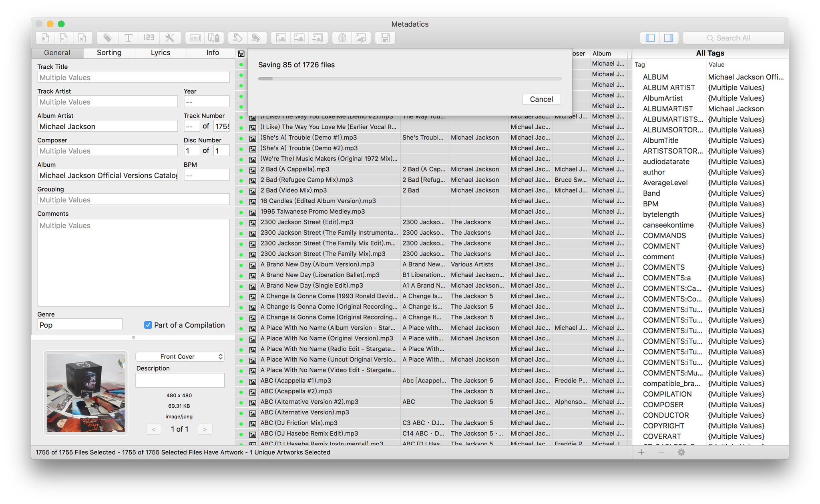Switch to the Lyrics tab
Screen dimensions: 820x504
tap(161, 53)
